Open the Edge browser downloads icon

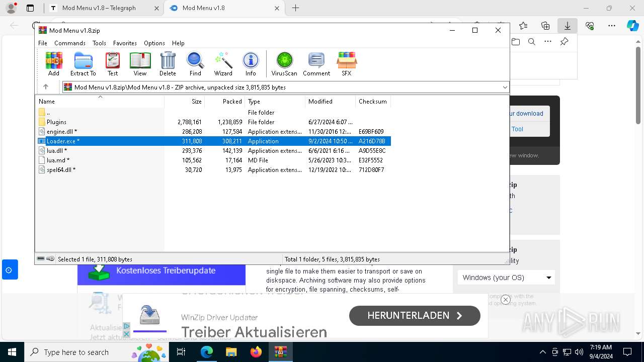click(567, 26)
